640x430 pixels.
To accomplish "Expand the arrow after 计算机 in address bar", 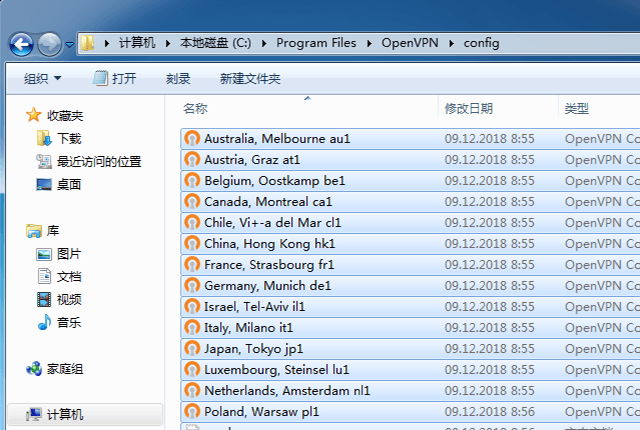I will pos(168,43).
